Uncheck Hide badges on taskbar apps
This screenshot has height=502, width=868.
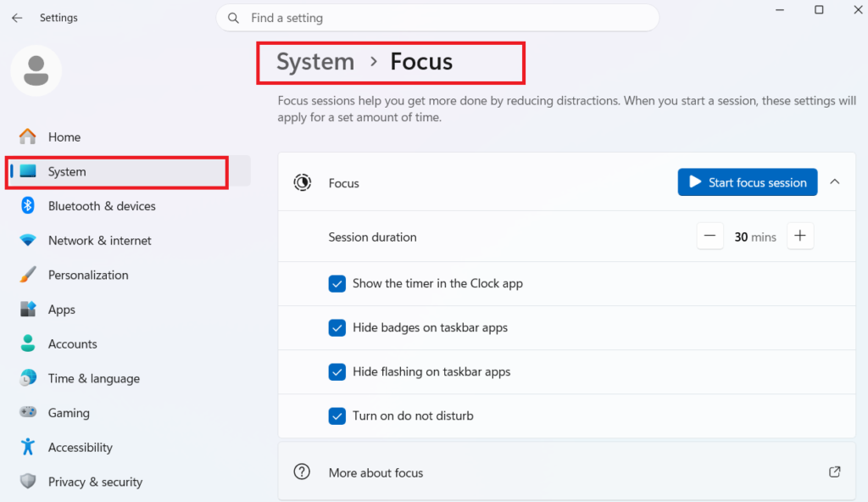[337, 327]
